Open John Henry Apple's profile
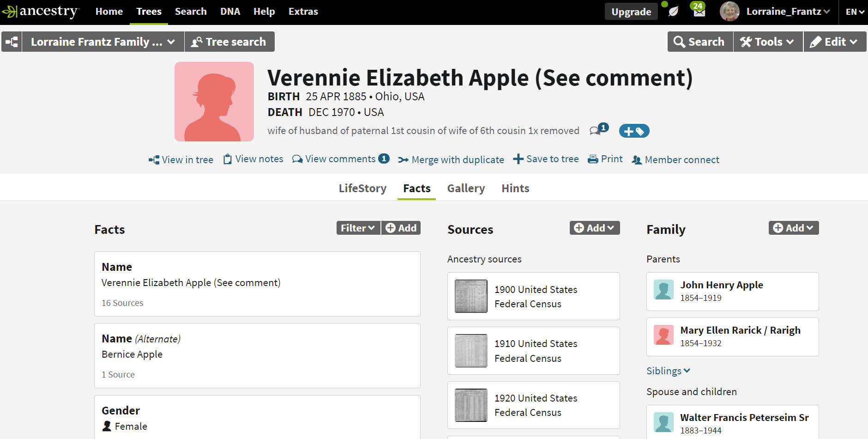Image resolution: width=868 pixels, height=439 pixels. 721,285
